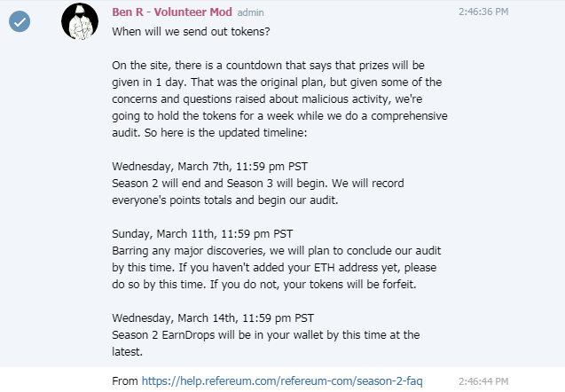Click the line starting "Barring any major discoveries"

pos(279,250)
